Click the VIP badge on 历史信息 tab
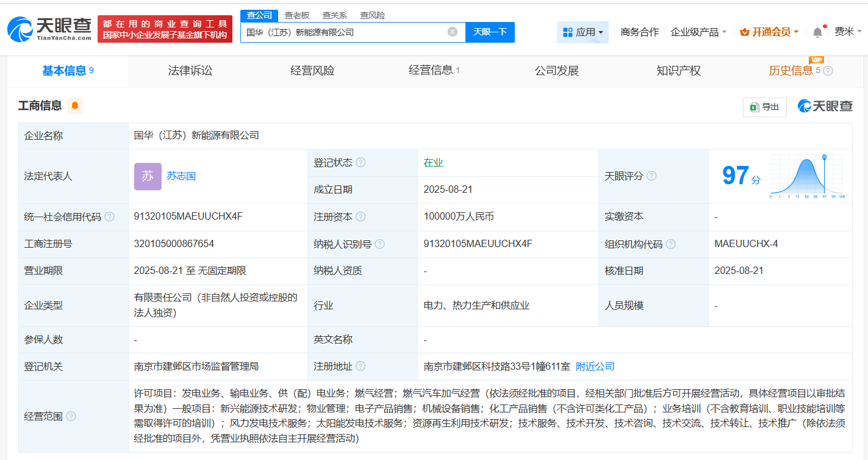The width and height of the screenshot is (868, 460). pyautogui.click(x=817, y=60)
